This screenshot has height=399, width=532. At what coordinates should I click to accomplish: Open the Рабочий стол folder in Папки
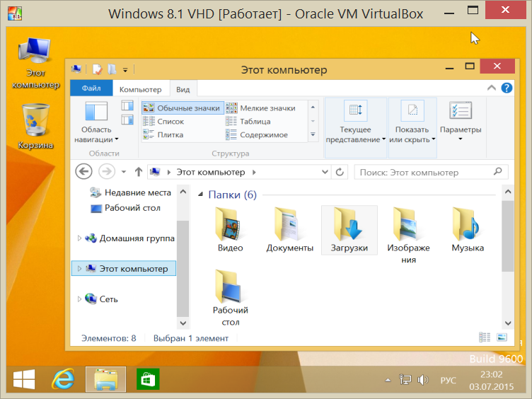231,298
